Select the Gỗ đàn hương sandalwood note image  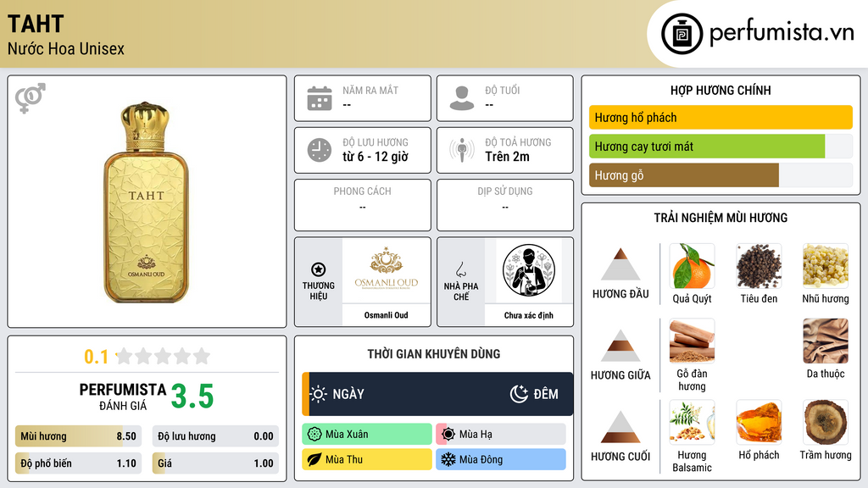(692, 341)
